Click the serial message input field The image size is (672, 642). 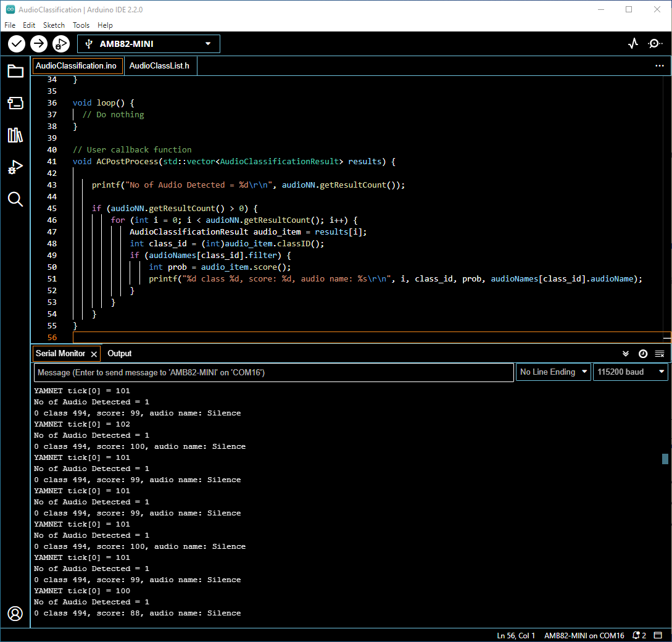273,373
